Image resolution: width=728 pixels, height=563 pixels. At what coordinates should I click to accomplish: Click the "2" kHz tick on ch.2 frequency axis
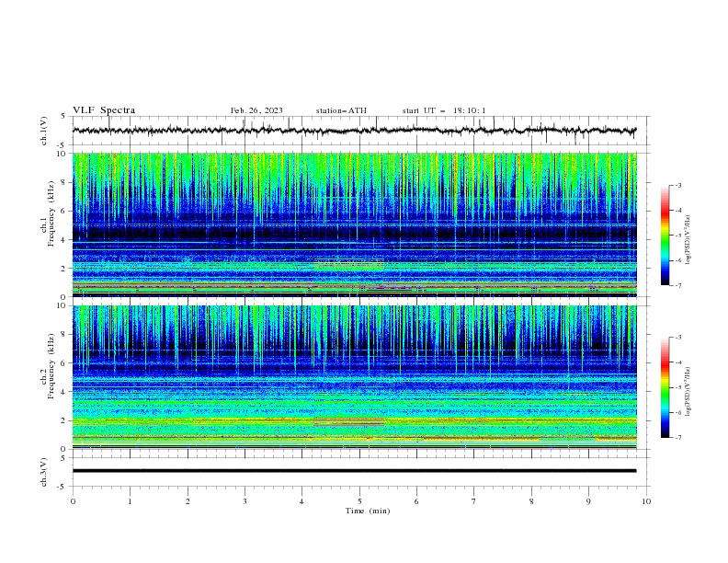(65, 420)
